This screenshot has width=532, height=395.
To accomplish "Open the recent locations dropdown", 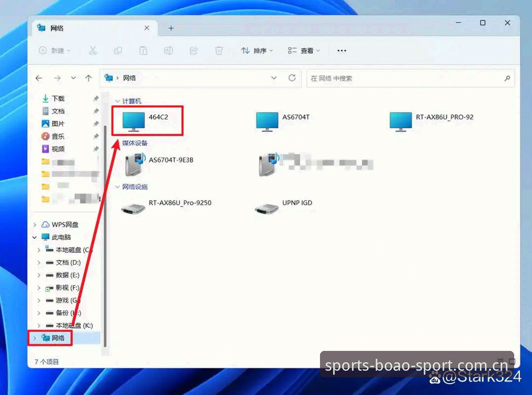I will coord(73,78).
